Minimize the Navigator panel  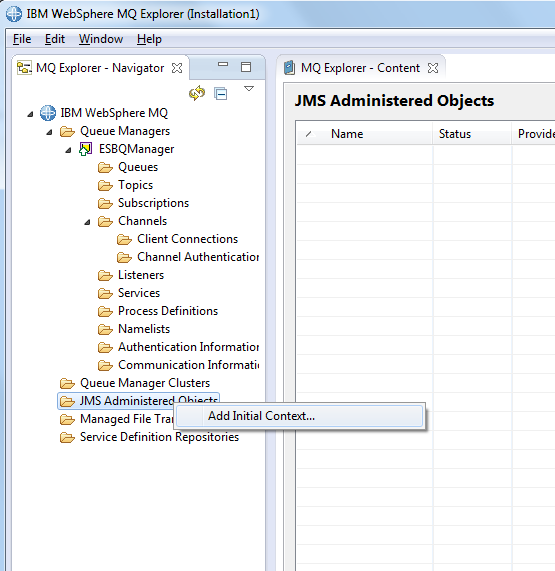click(223, 64)
